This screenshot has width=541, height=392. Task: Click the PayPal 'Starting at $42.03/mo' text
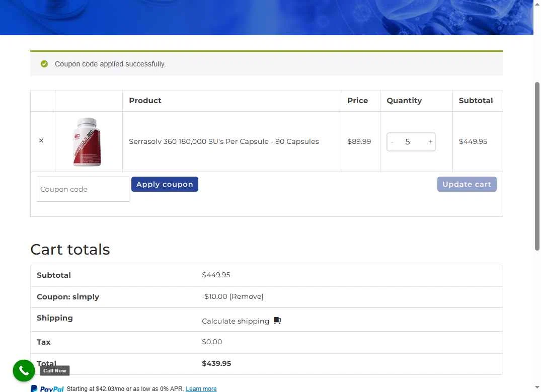click(125, 389)
